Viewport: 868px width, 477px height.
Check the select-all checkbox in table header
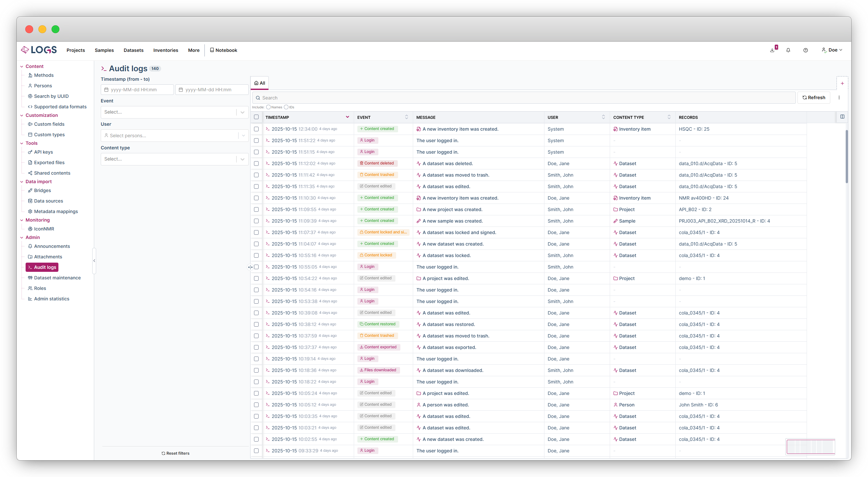tap(256, 117)
